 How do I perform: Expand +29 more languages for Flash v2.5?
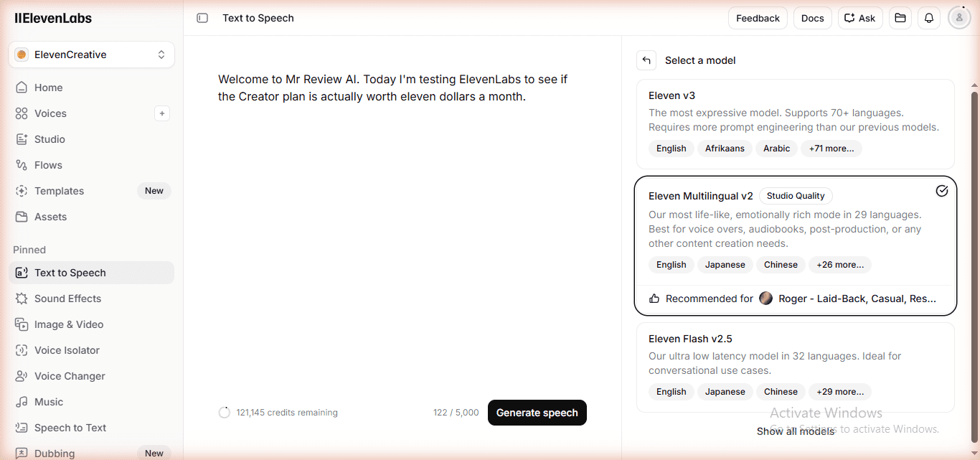point(840,392)
